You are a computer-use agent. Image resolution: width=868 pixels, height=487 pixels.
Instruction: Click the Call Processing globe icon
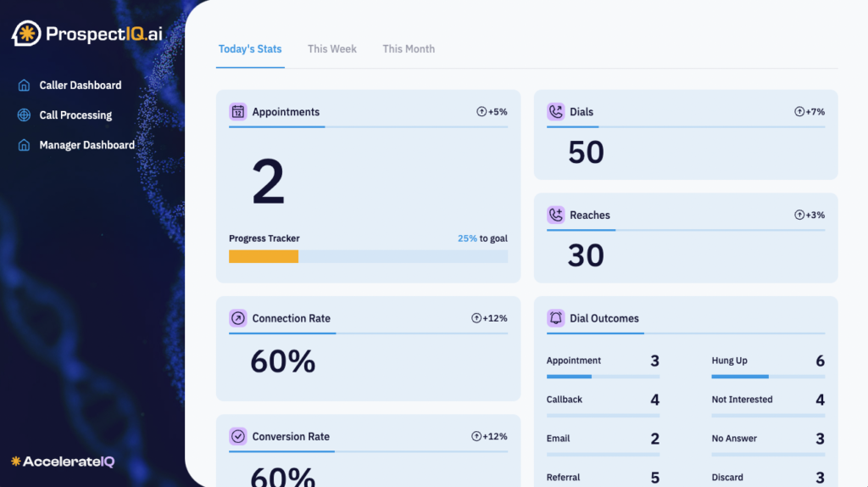point(24,115)
